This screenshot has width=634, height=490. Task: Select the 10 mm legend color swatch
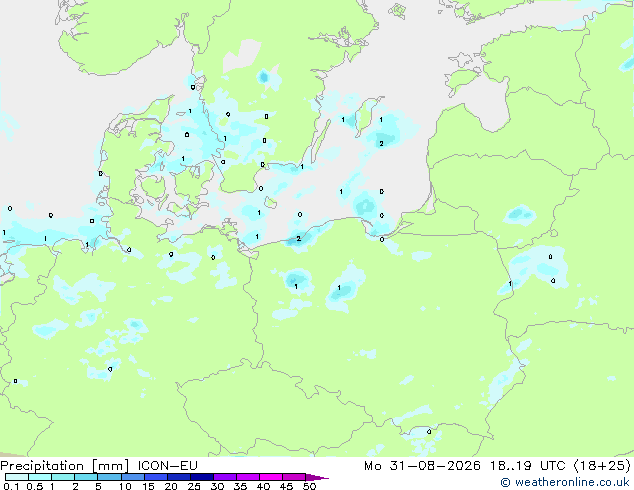[132, 477]
